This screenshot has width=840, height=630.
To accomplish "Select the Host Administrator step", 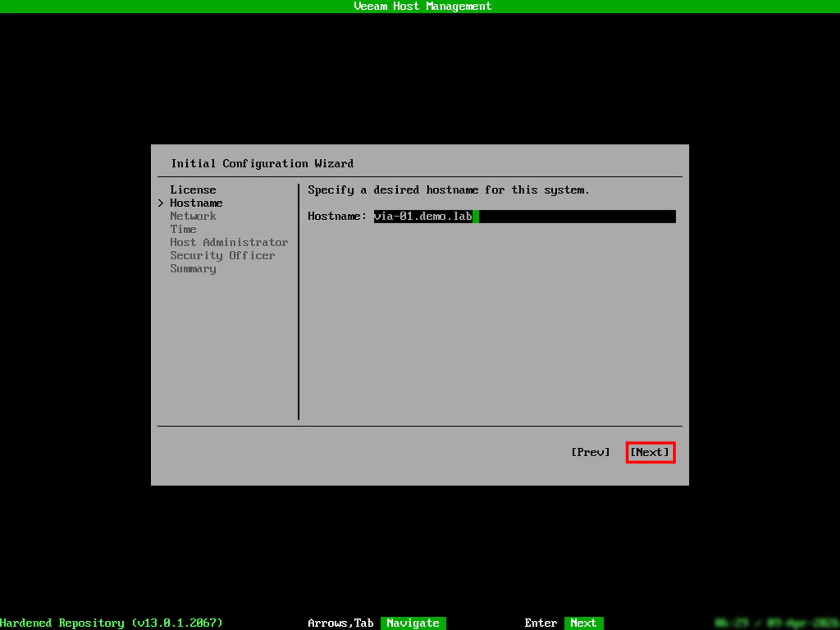I will [229, 242].
